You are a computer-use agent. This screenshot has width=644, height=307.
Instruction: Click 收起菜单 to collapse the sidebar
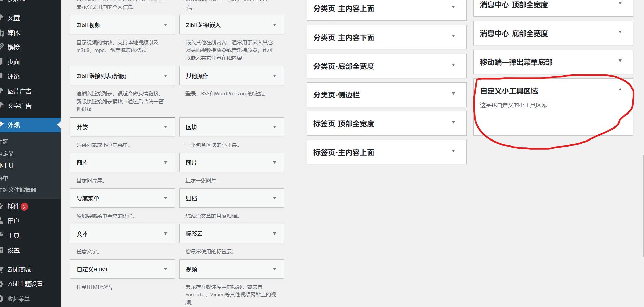pyautogui.click(x=18, y=299)
